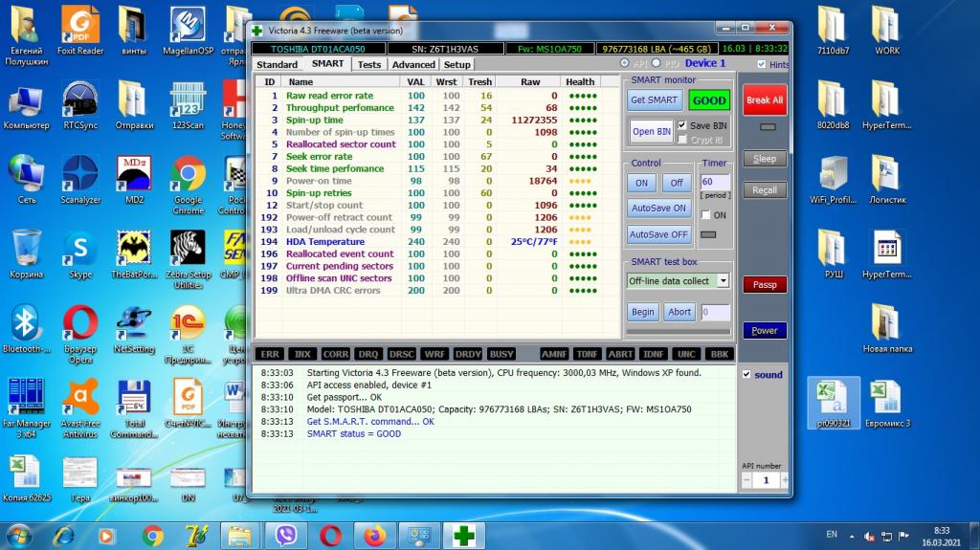980x550 pixels.
Task: Open Recycle Bin (Корзина) icon
Action: click(x=26, y=254)
